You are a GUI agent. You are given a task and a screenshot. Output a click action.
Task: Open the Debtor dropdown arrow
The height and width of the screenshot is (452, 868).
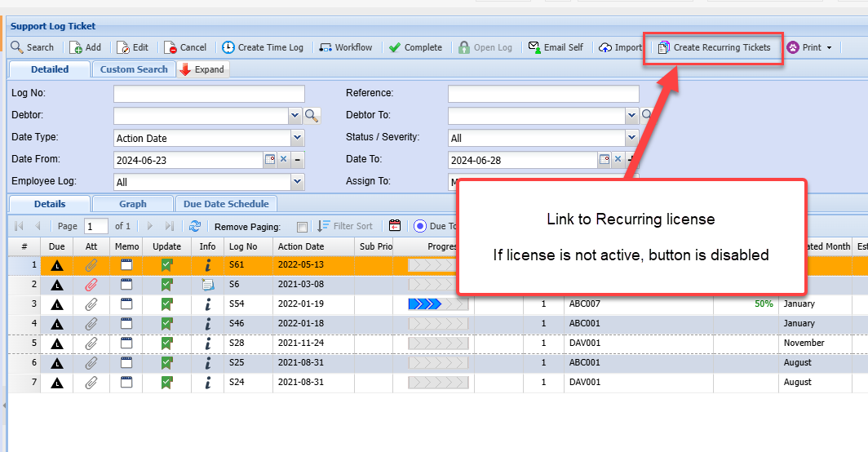click(294, 115)
